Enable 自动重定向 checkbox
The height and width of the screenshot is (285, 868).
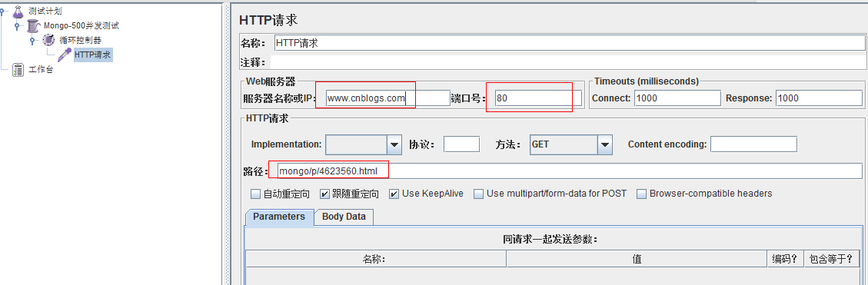click(x=255, y=194)
